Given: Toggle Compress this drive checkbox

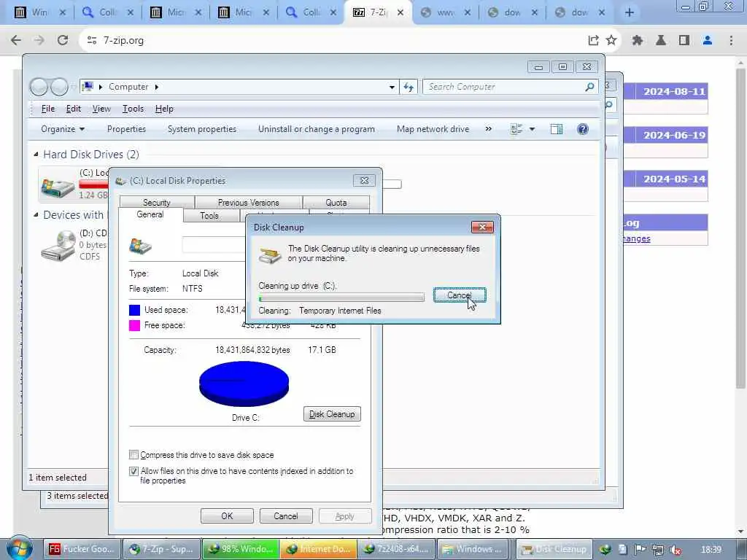Looking at the screenshot, I should [x=134, y=455].
